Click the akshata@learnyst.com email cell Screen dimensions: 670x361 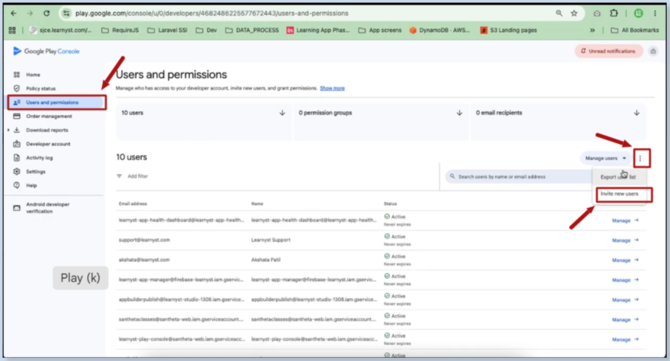pyautogui.click(x=144, y=260)
